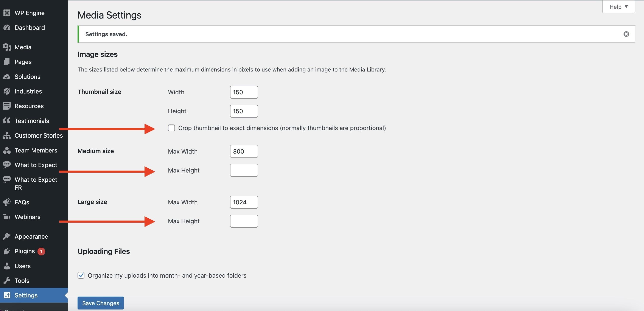Go to the Users menu item
Image resolution: width=644 pixels, height=311 pixels.
(x=22, y=266)
